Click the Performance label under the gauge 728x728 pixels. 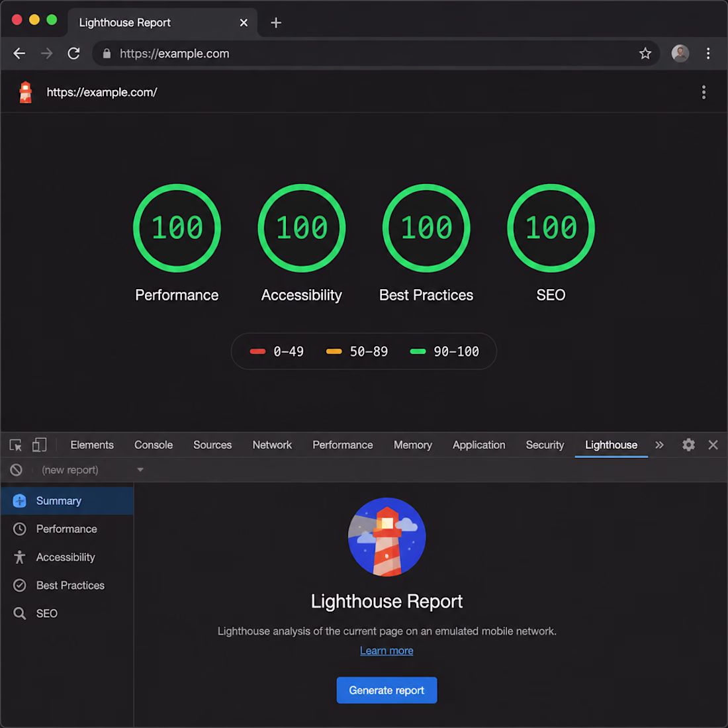tap(177, 295)
